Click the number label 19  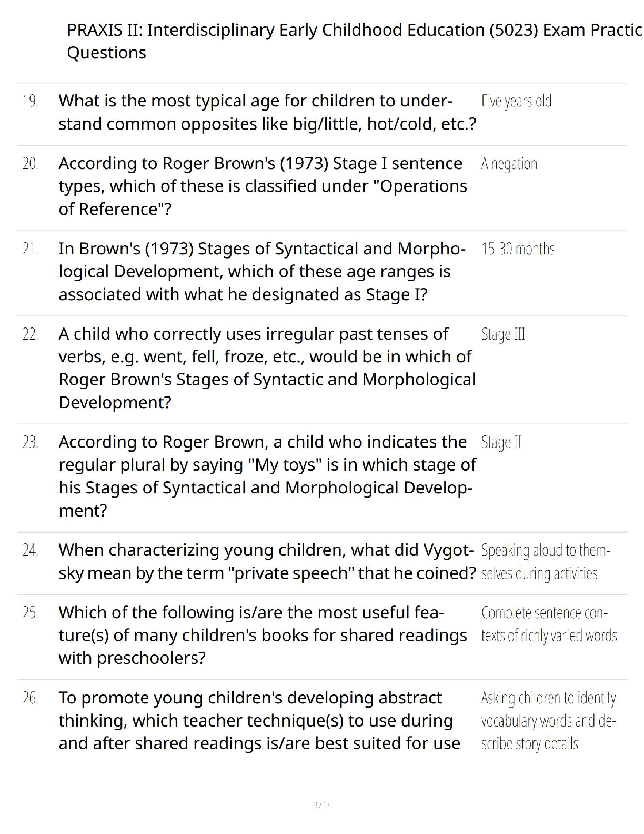31,101
